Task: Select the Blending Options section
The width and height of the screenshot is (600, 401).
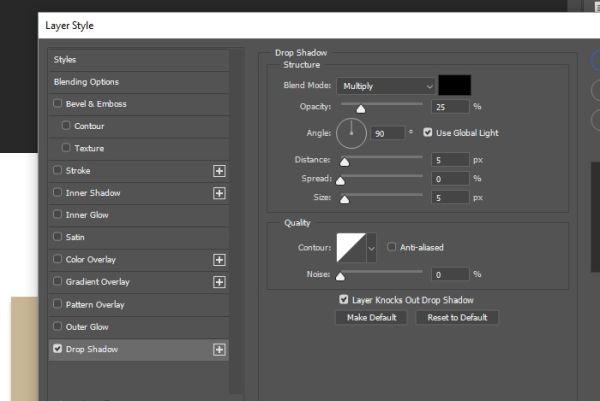Action: (139, 82)
